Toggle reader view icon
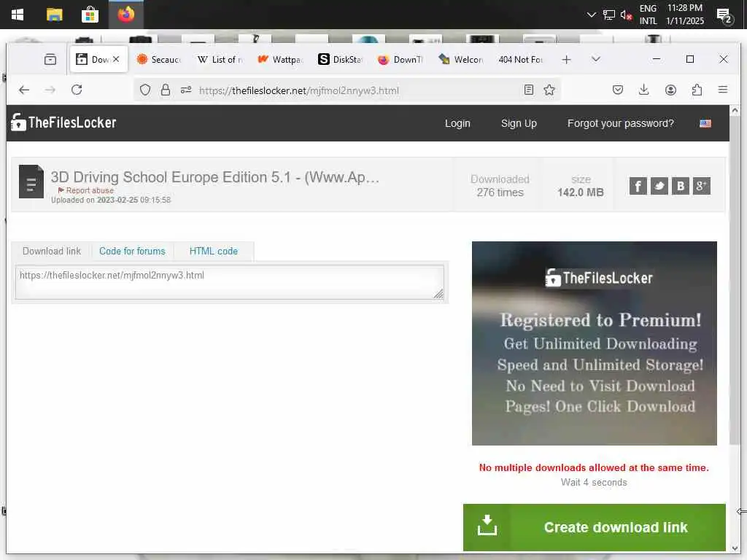 (529, 90)
